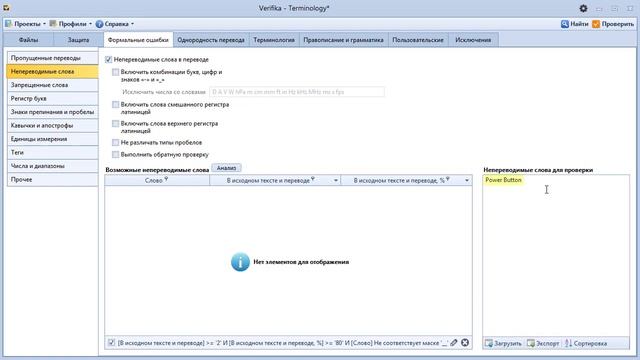The height and width of the screenshot is (360, 640).
Task: Open the Исключения tab
Action: 473,40
